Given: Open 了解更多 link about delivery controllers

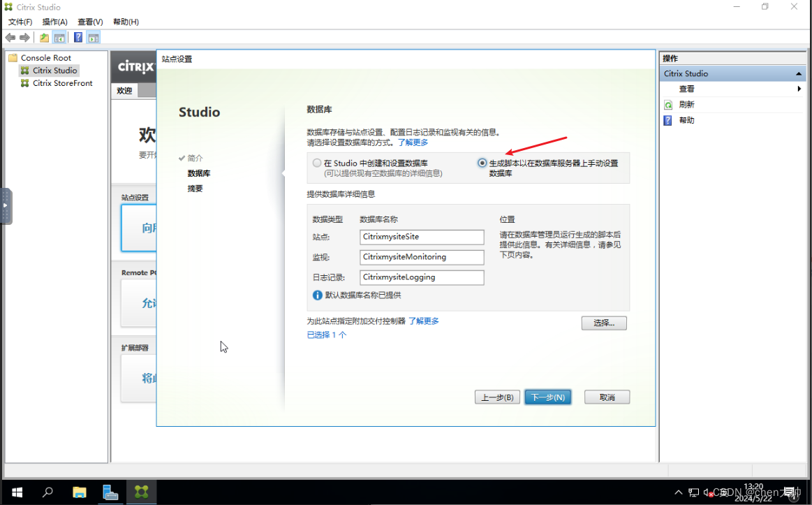Looking at the screenshot, I should pyautogui.click(x=424, y=321).
